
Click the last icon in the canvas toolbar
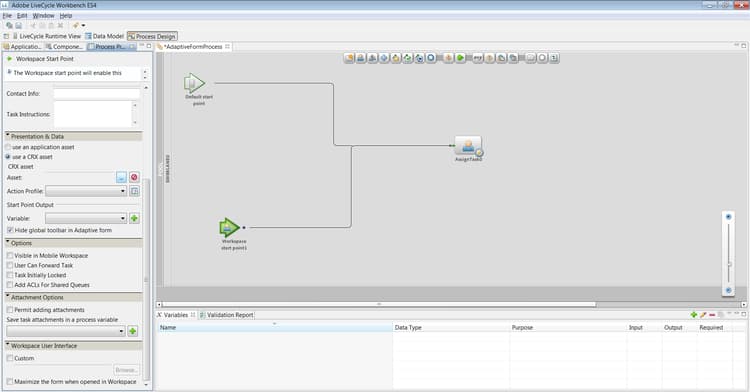(x=554, y=58)
